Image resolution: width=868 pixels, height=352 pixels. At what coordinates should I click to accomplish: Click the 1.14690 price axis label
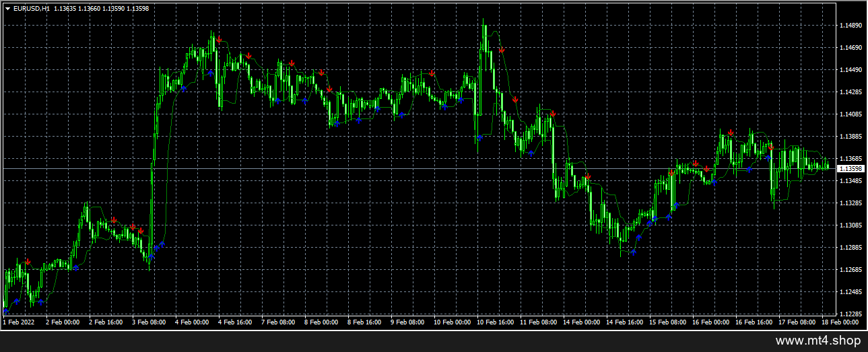[x=852, y=48]
